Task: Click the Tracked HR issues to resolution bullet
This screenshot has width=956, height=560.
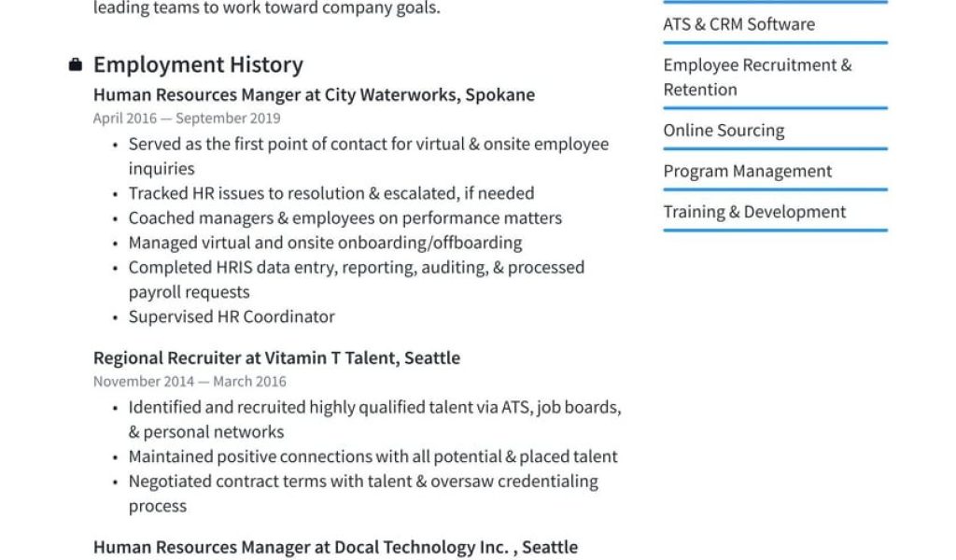Action: (331, 193)
